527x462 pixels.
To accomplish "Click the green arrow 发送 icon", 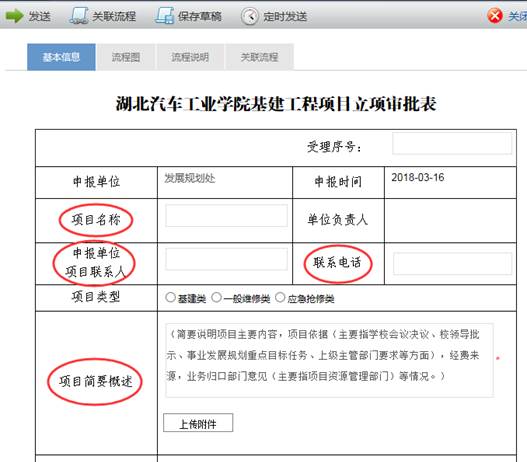I will tap(14, 16).
